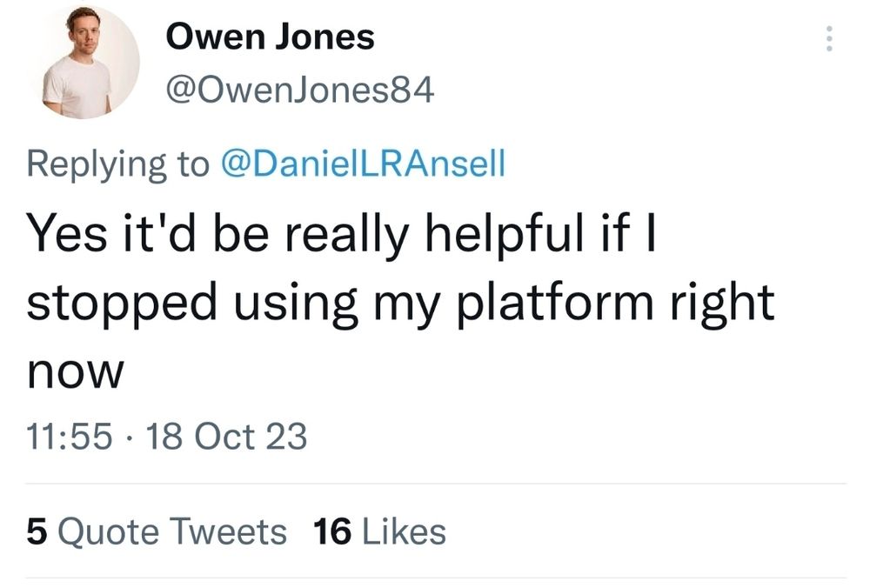
Task: Open the @DanielLRAnsell mention link
Action: click(x=364, y=164)
